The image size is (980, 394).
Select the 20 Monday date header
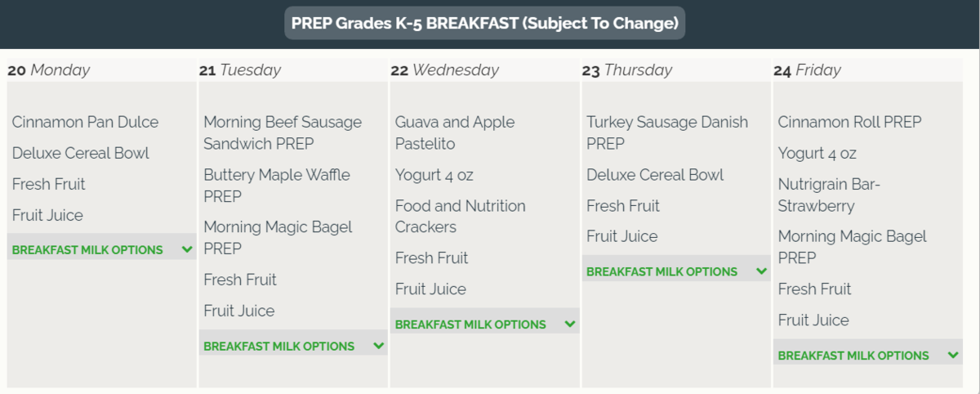click(x=49, y=70)
